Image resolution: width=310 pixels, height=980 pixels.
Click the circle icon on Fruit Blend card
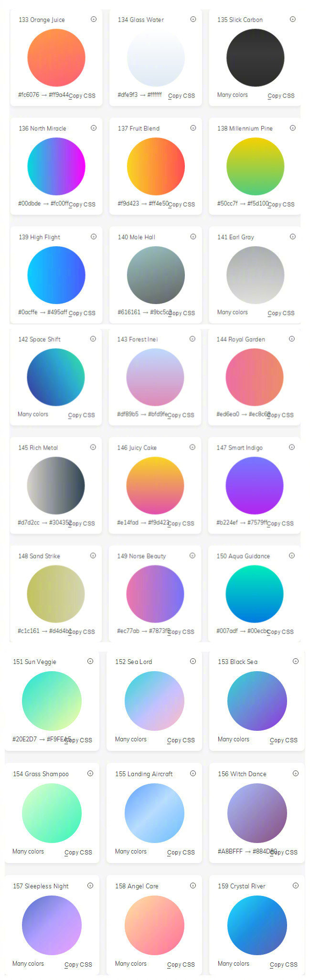193,128
